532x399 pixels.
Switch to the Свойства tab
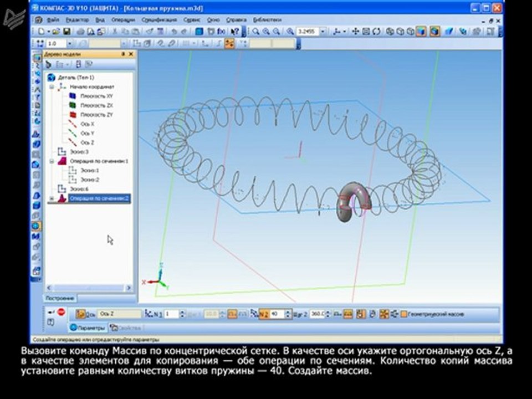[x=126, y=328]
